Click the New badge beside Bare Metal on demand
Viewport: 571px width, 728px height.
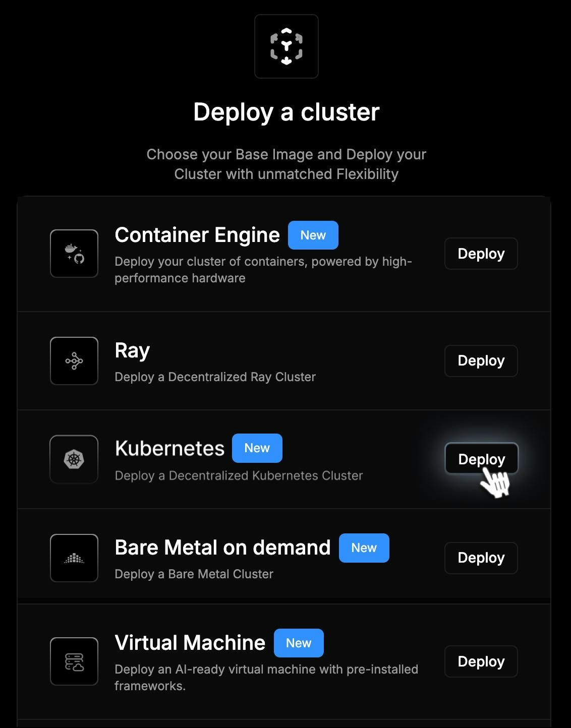tap(364, 548)
